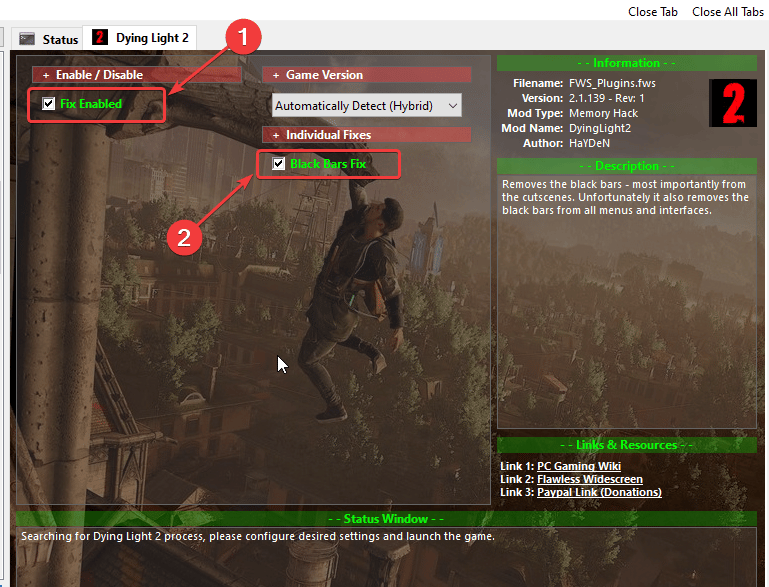Click Close Tab
Image resolution: width=769 pixels, height=587 pixels.
pos(652,12)
